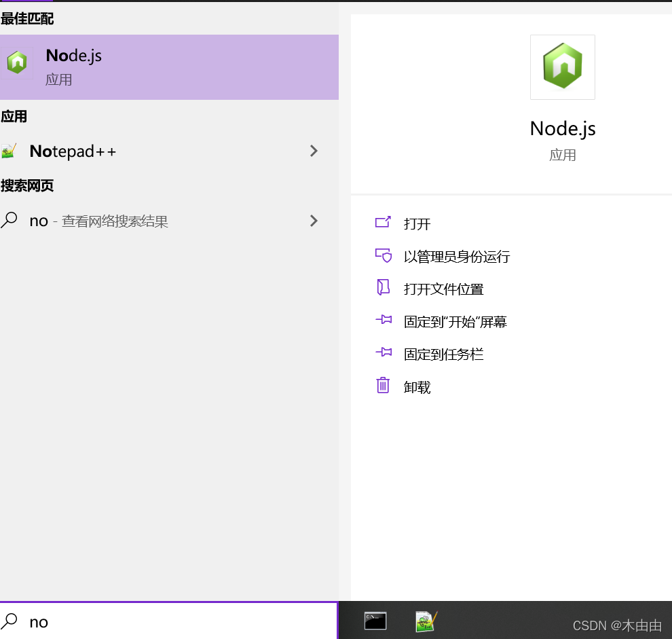Image resolution: width=672 pixels, height=639 pixels.
Task: Click the Node.js app icon in search results
Action: [16, 62]
